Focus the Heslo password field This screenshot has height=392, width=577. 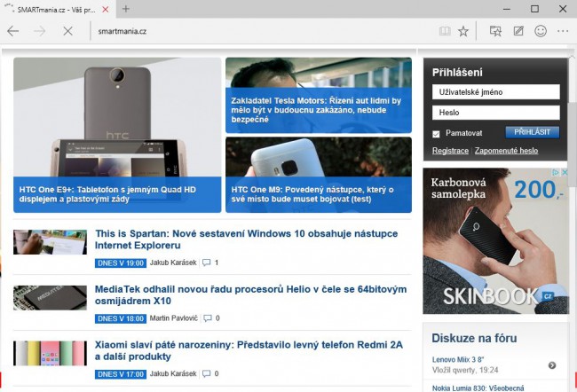(495, 113)
